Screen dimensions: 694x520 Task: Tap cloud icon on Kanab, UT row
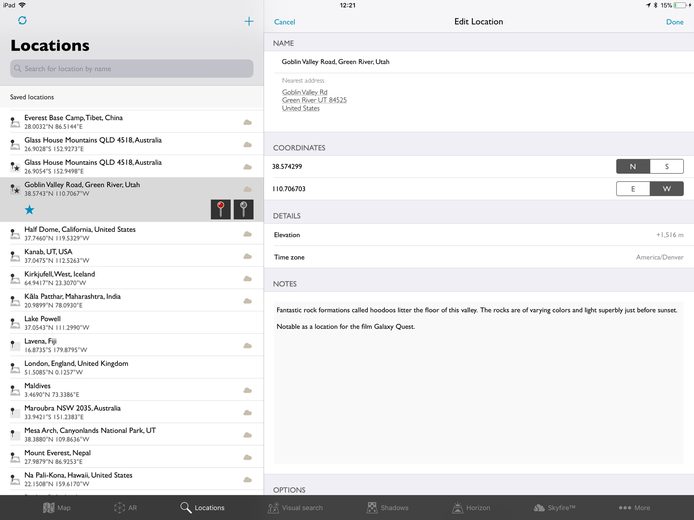click(247, 256)
